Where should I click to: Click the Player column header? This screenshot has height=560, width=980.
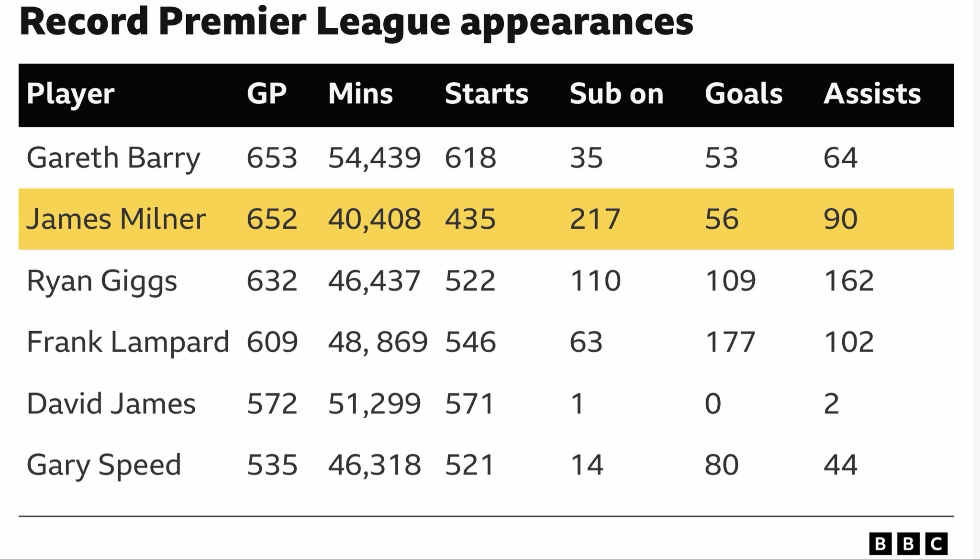pyautogui.click(x=70, y=94)
